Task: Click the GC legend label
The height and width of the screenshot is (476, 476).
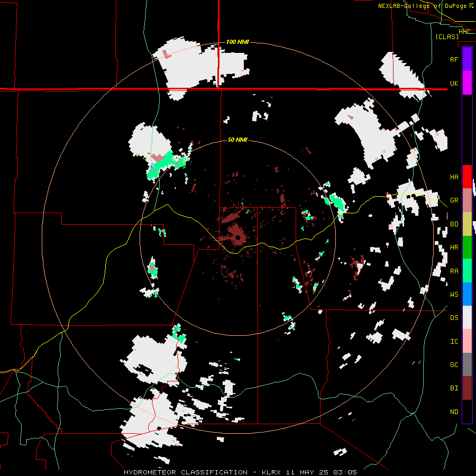Action: pos(454,364)
